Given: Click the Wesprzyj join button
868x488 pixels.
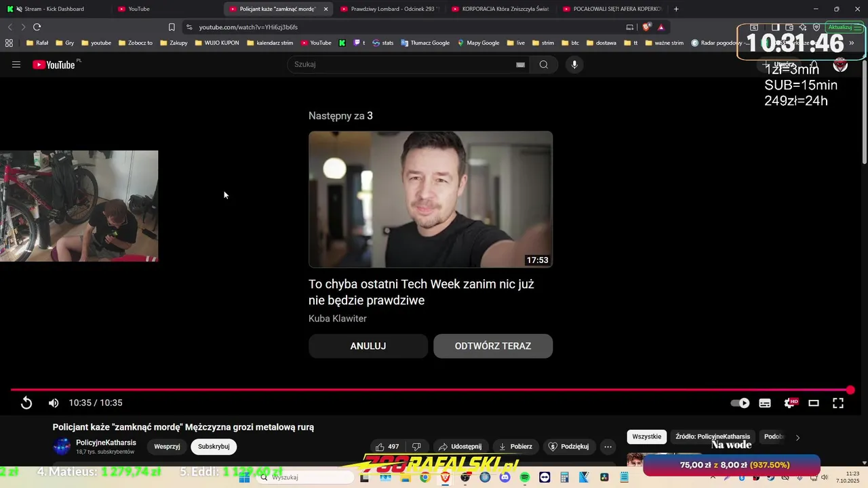Looking at the screenshot, I should pos(167,447).
